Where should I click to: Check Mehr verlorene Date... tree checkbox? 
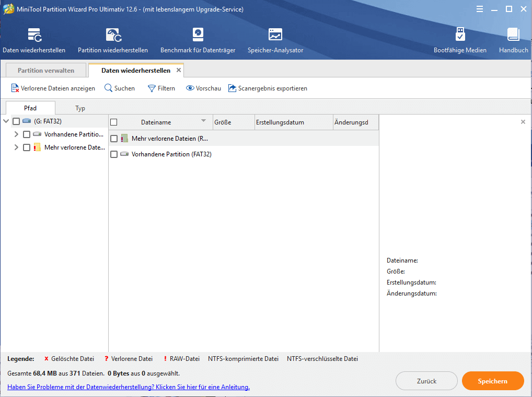point(27,148)
